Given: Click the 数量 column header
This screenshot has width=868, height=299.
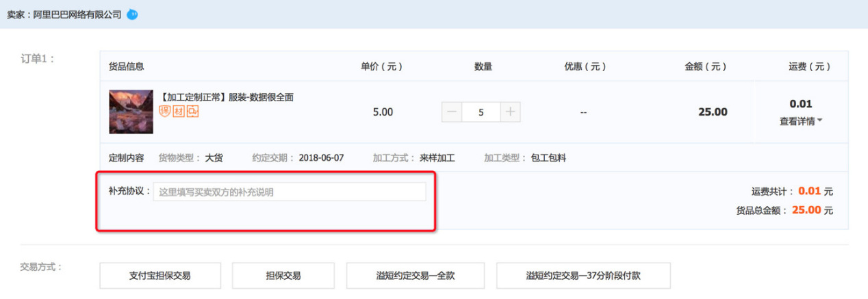Looking at the screenshot, I should point(483,67).
